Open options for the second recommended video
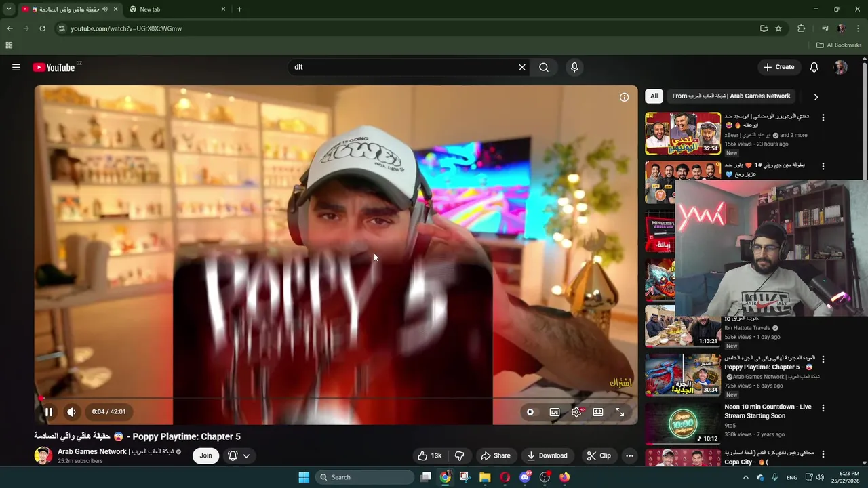 (823, 166)
